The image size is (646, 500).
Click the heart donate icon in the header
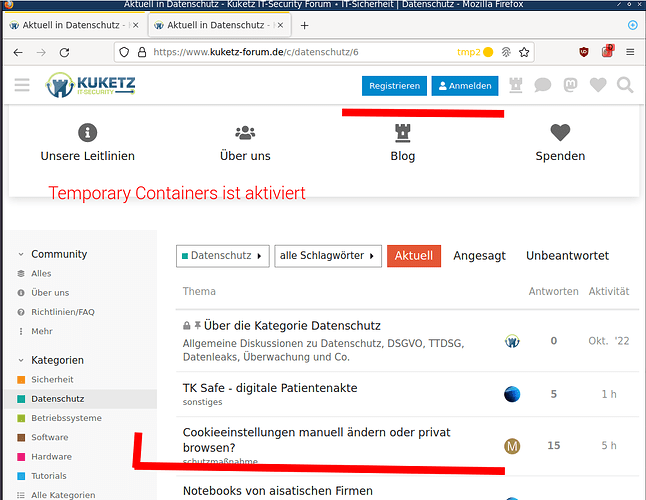point(598,85)
